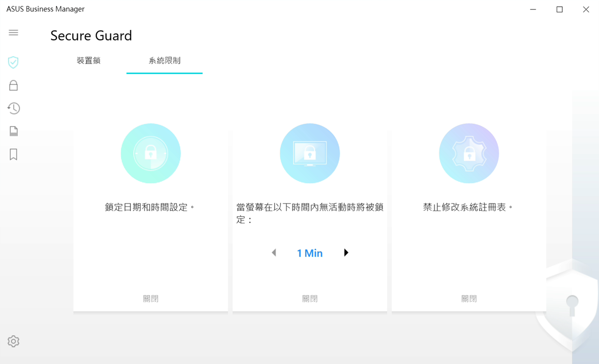Image resolution: width=599 pixels, height=364 pixels.
Task: Click the lock date and time circle icon
Action: tap(151, 153)
